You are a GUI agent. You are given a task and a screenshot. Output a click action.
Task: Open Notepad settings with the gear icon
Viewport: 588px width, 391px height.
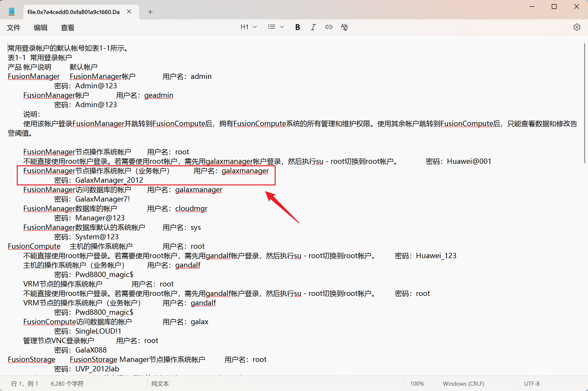tap(577, 27)
